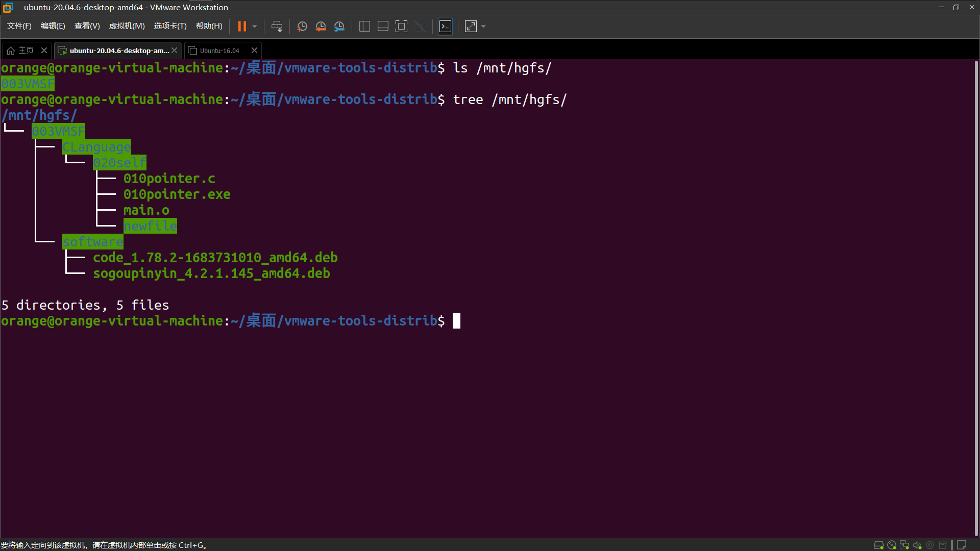Click the sound card status icon
The width and height of the screenshot is (980, 551).
point(917,545)
